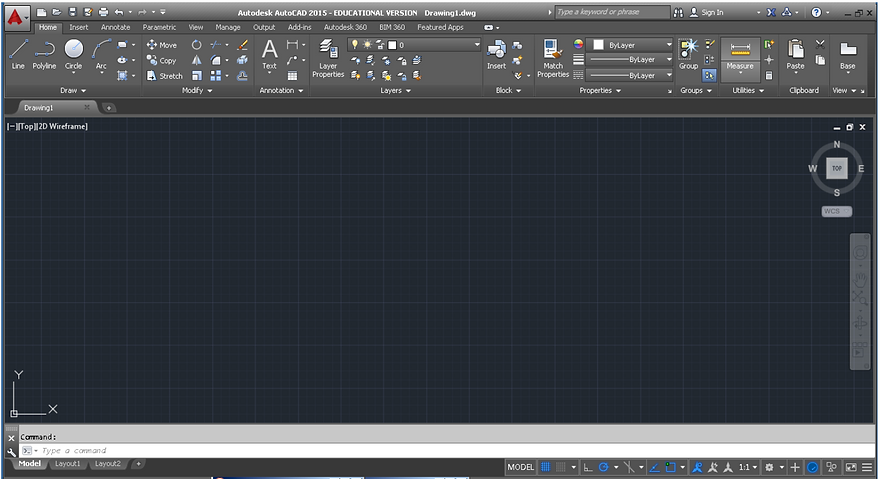The height and width of the screenshot is (480, 880).
Task: Click the Copy tool in Modify
Action: [x=162, y=61]
